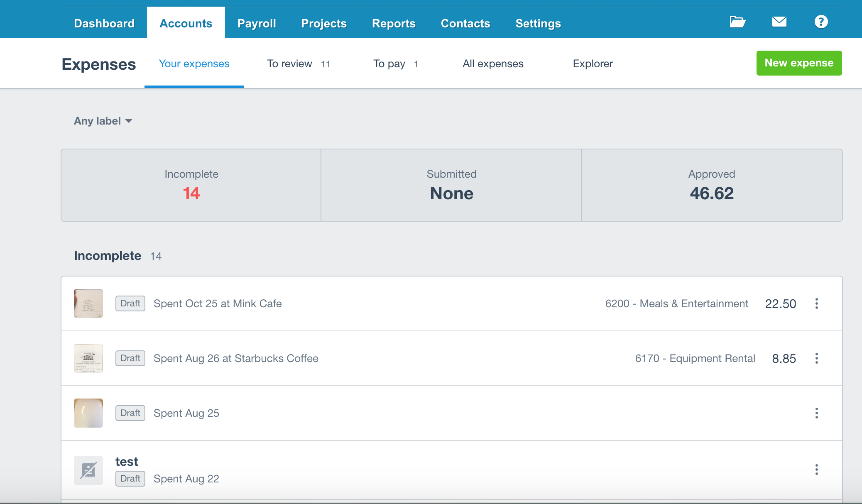862x504 pixels.
Task: Open the Explorer tab
Action: click(593, 64)
